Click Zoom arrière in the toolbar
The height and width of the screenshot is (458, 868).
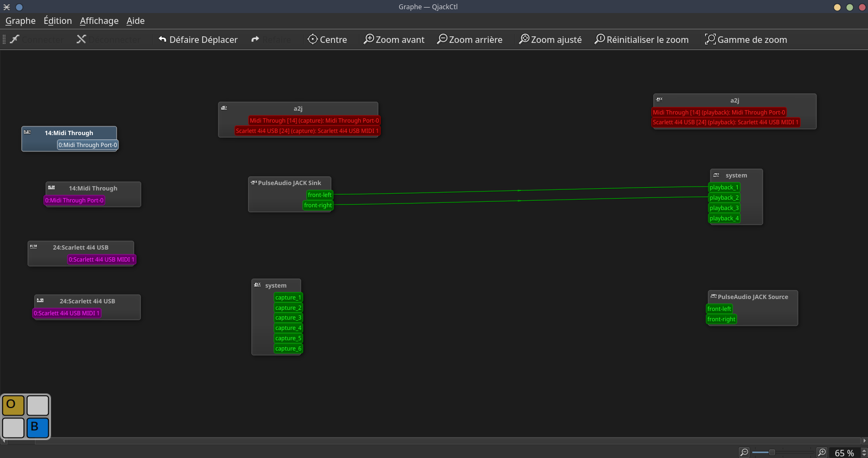(470, 40)
